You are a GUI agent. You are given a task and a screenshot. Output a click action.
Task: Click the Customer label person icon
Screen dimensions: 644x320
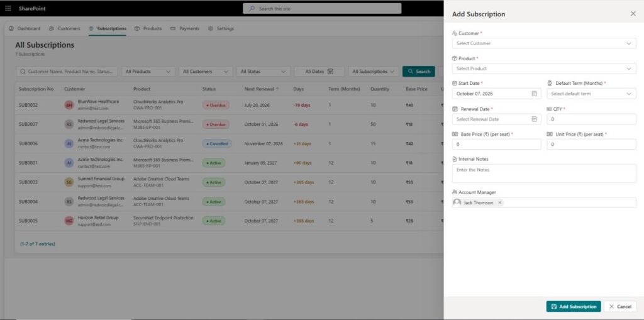coord(454,33)
